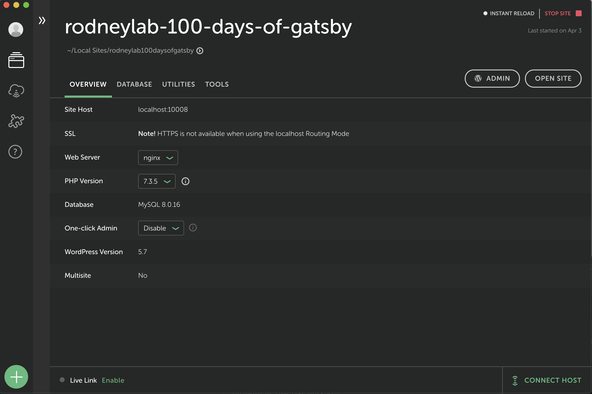Click the PHP Version info icon

185,181
